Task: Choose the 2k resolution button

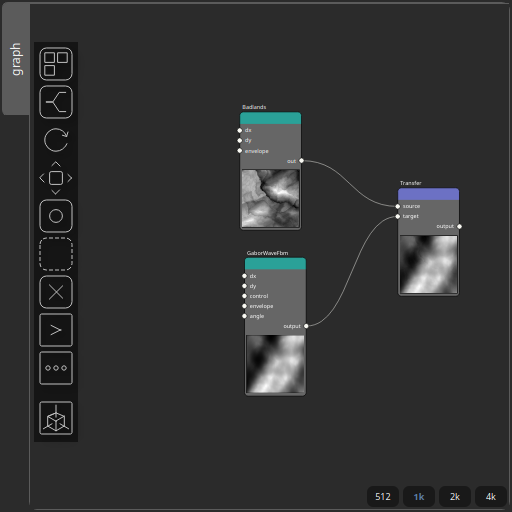Action: click(x=455, y=497)
